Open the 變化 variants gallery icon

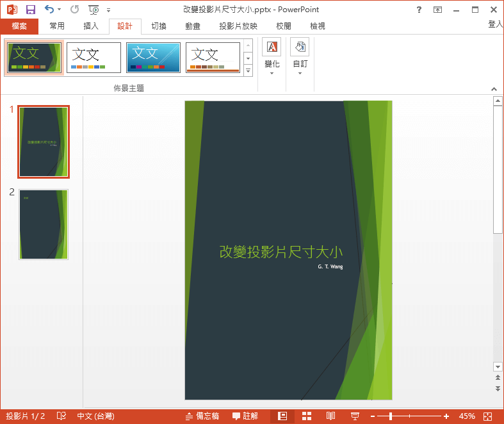coord(272,47)
